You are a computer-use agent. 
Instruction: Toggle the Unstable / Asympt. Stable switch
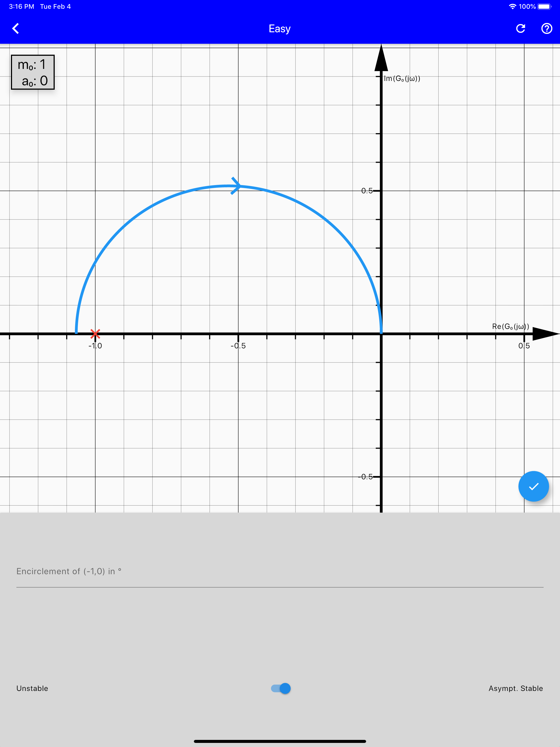pyautogui.click(x=281, y=688)
